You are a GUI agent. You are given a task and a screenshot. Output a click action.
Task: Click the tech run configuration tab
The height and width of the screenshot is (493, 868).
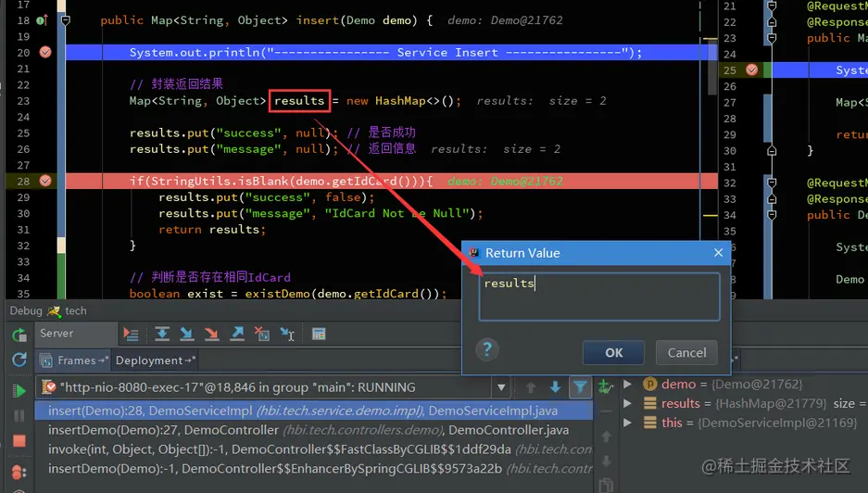[68, 310]
